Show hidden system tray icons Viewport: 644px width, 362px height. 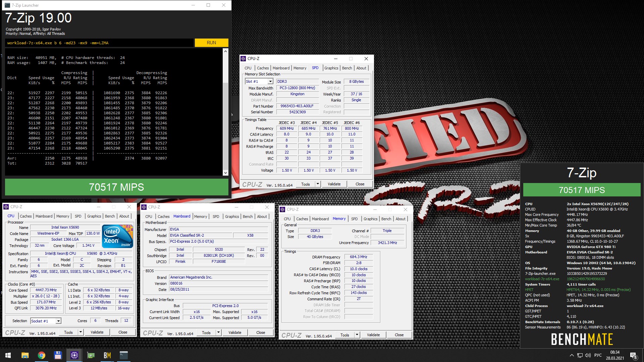pos(572,355)
